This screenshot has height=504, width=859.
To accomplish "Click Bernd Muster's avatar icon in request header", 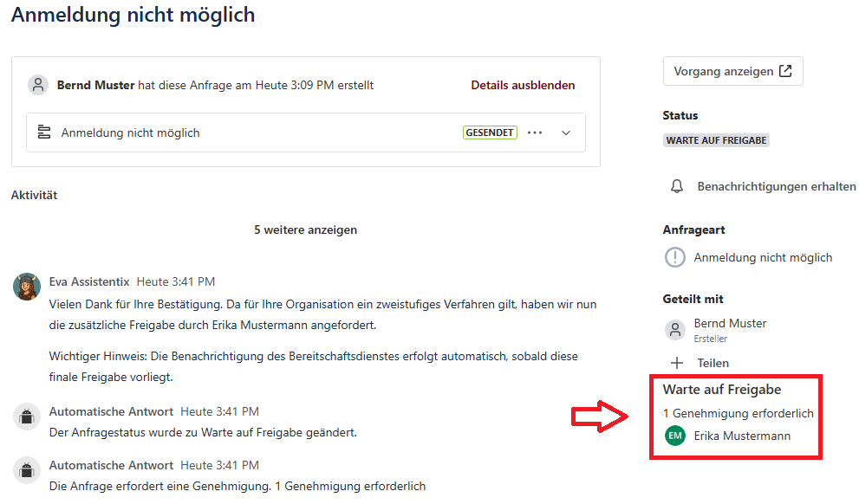I will click(x=38, y=85).
